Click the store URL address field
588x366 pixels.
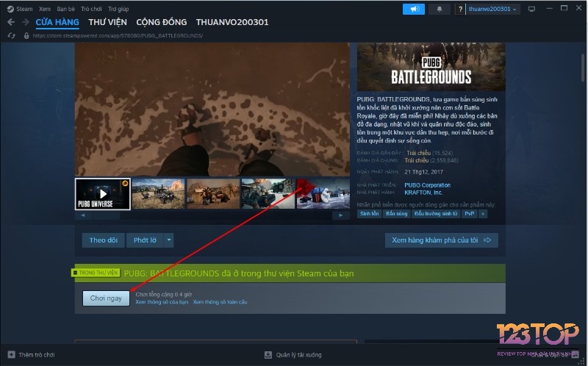[118, 35]
